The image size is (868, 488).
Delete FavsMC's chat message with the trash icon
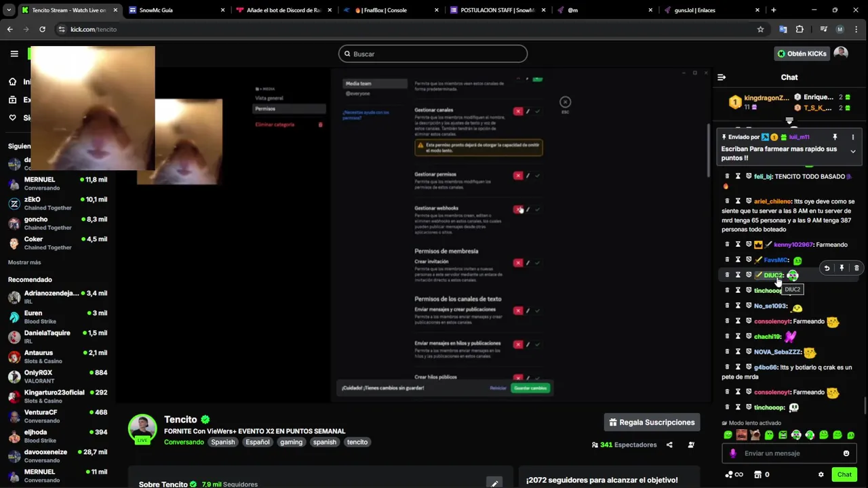click(727, 260)
